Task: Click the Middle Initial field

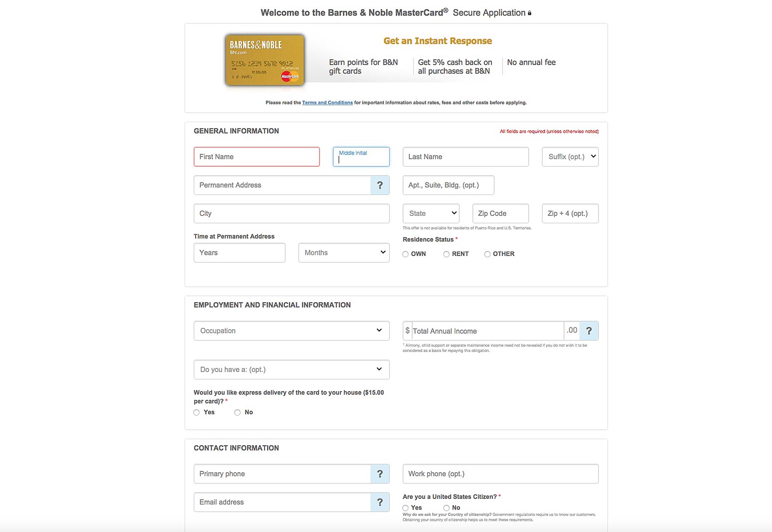Action: click(x=361, y=157)
